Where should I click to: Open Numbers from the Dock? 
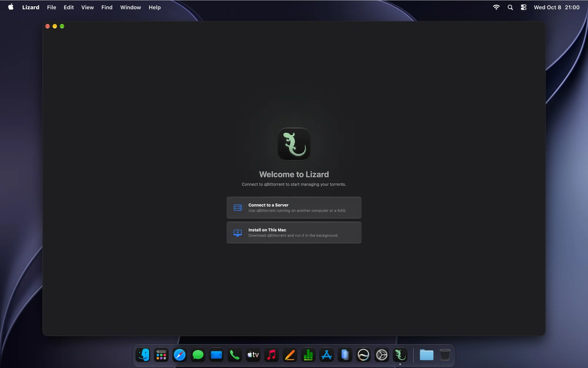tap(308, 355)
